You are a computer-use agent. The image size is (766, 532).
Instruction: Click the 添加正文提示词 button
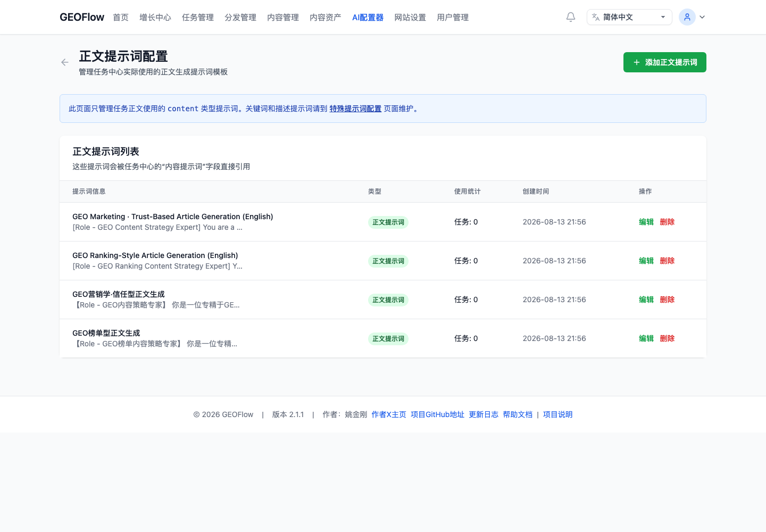tap(665, 62)
